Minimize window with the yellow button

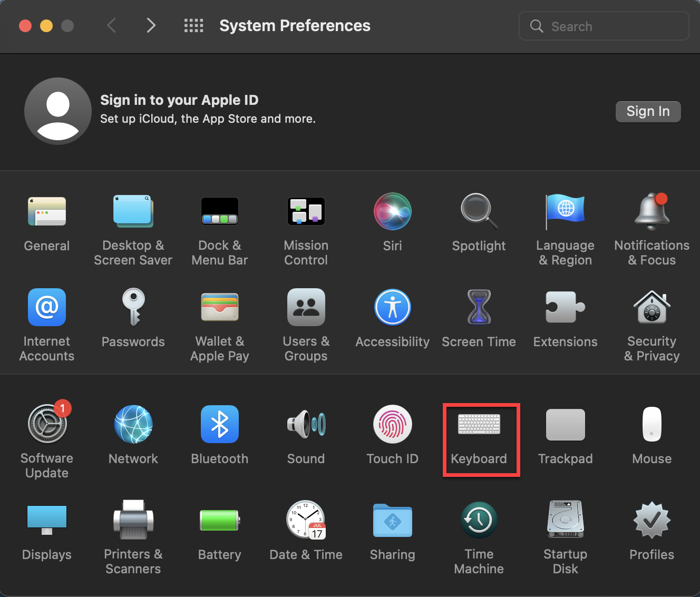pos(46,26)
